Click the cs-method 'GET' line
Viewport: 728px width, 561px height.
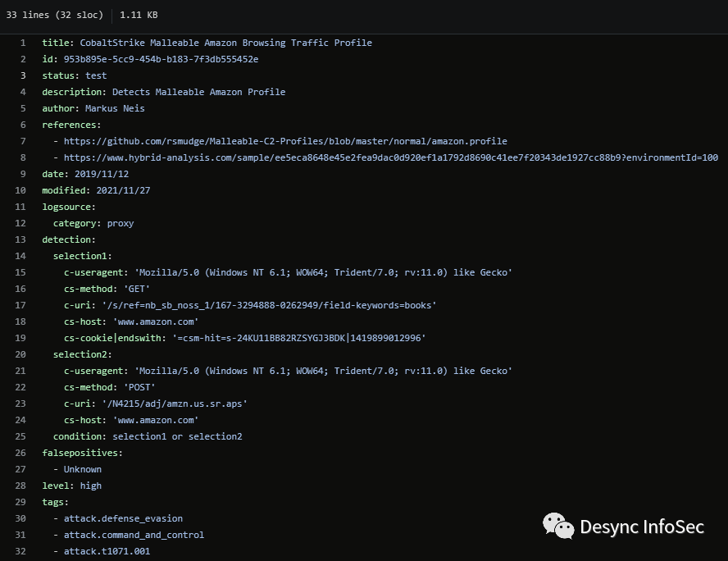(107, 289)
